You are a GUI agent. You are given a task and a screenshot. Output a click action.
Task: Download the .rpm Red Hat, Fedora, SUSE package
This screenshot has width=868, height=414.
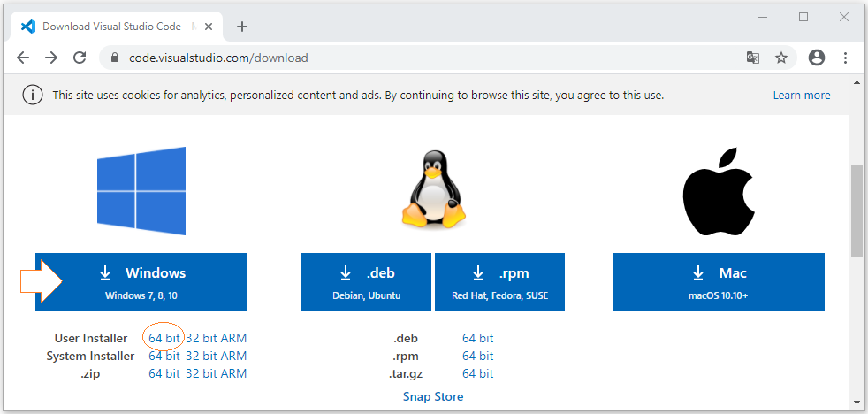click(500, 281)
